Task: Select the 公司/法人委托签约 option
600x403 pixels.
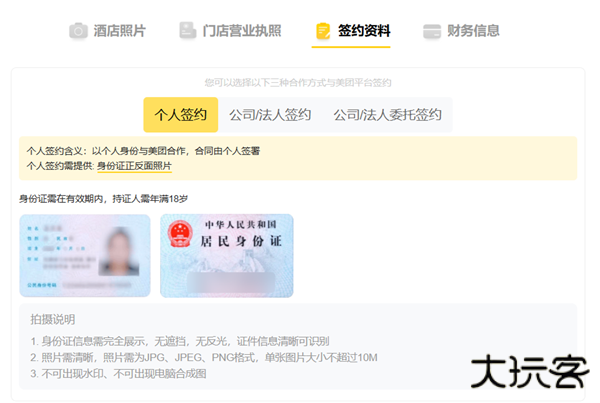Action: 387,115
